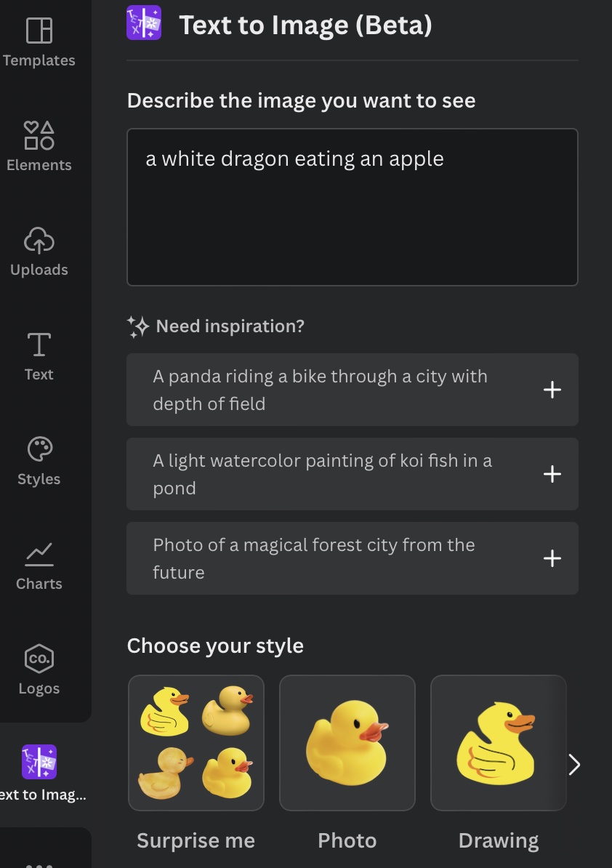This screenshot has width=612, height=868.
Task: Show more styles with the right chevron
Action: [574, 764]
